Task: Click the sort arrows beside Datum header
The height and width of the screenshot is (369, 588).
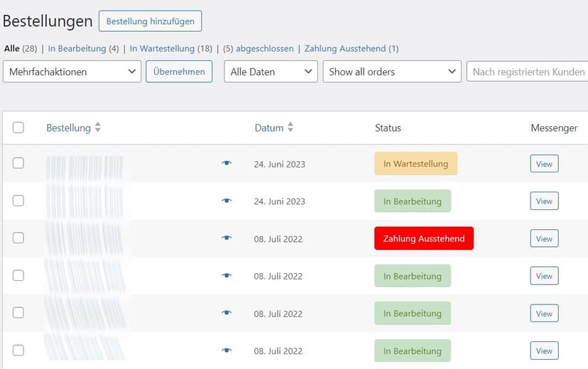Action: tap(290, 127)
